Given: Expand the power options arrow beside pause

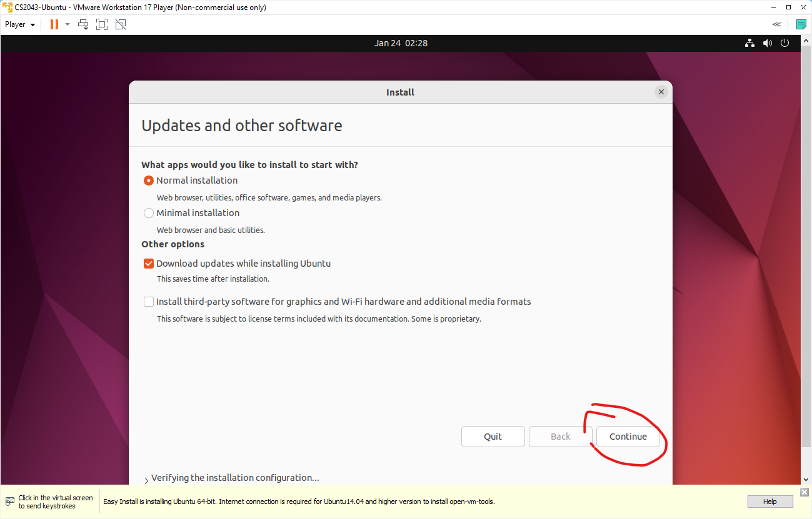Looking at the screenshot, I should (x=68, y=24).
